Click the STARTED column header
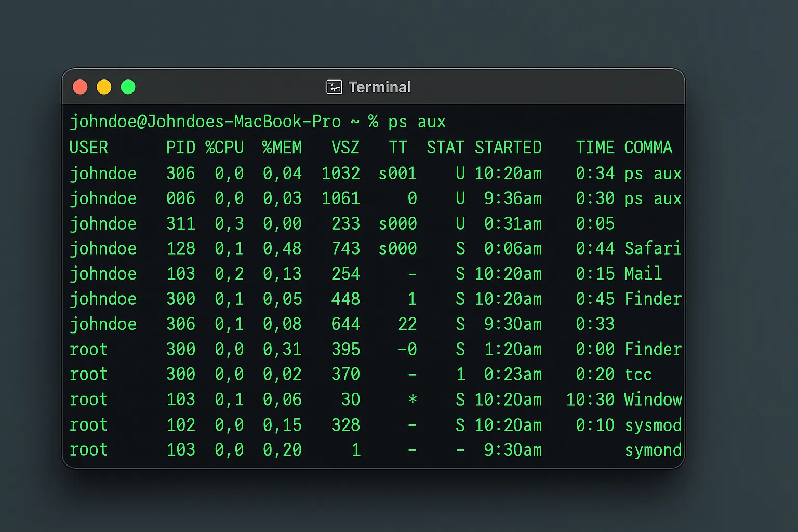798x532 pixels. tap(508, 148)
